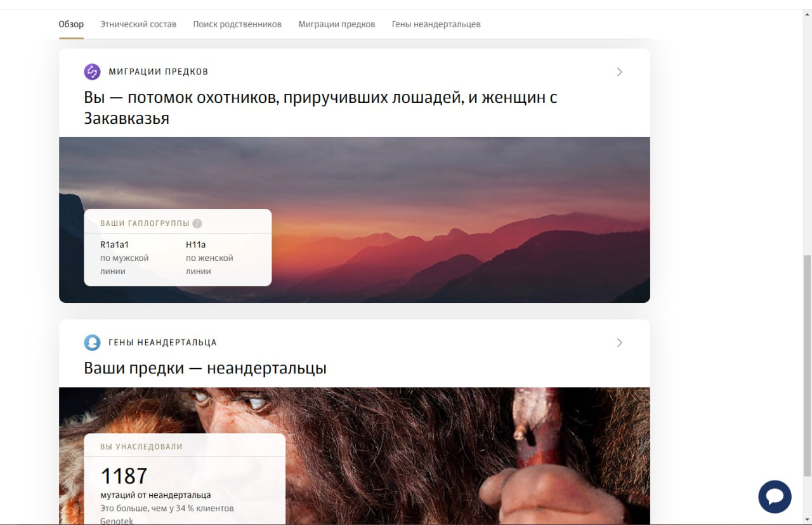Select the Гены неандертальцев tab
The height and width of the screenshot is (525, 812).
tap(436, 24)
